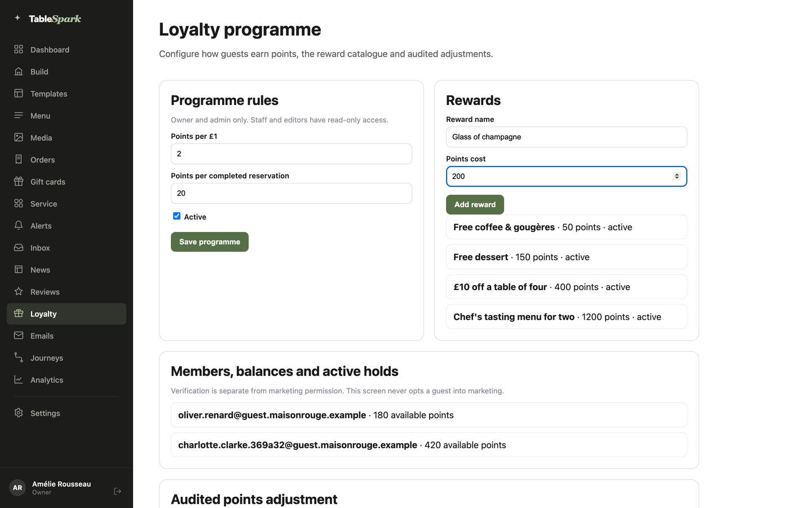Adjust Points cost with the stepper arrows
This screenshot has height=508, width=812.
click(x=677, y=176)
